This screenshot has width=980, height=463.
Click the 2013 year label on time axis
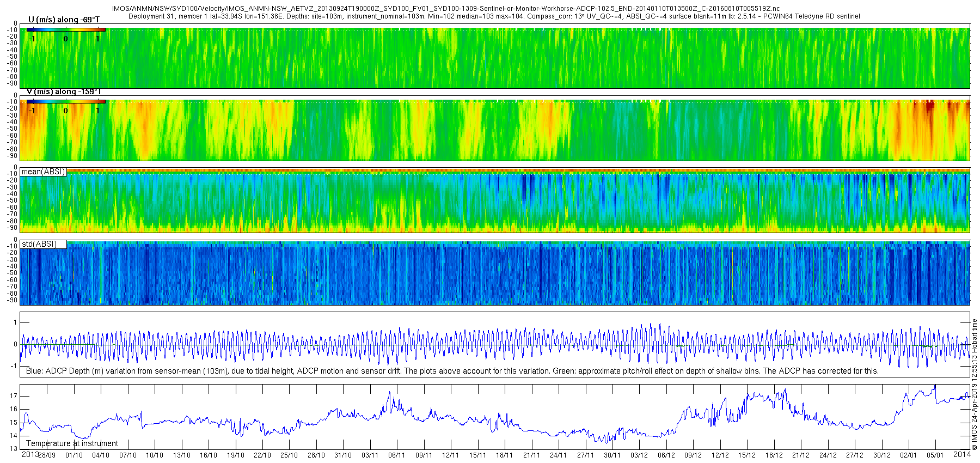click(30, 454)
